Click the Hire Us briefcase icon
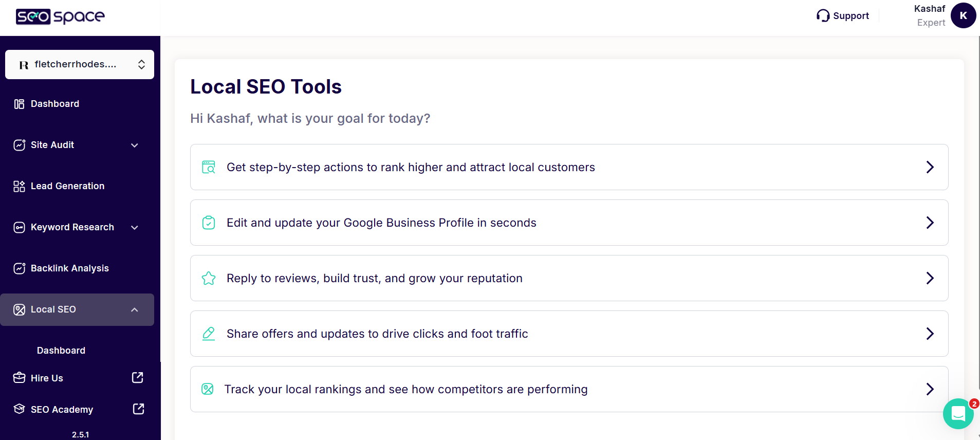 (19, 378)
